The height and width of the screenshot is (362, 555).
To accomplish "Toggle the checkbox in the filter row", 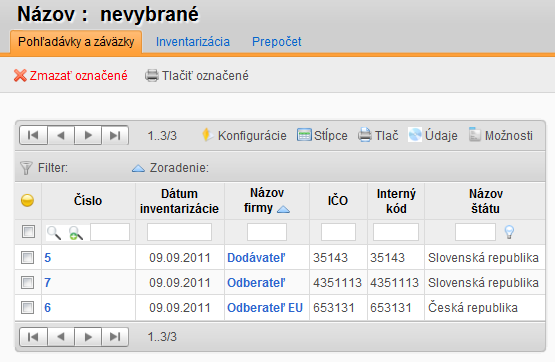I will click(28, 232).
